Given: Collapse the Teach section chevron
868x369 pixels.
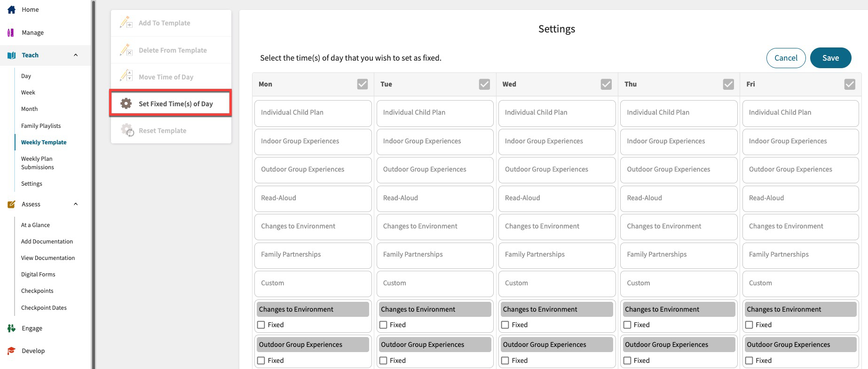Looking at the screenshot, I should coord(76,55).
